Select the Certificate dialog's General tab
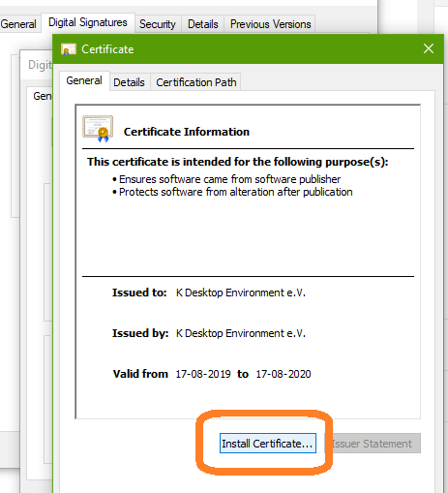 click(x=84, y=80)
